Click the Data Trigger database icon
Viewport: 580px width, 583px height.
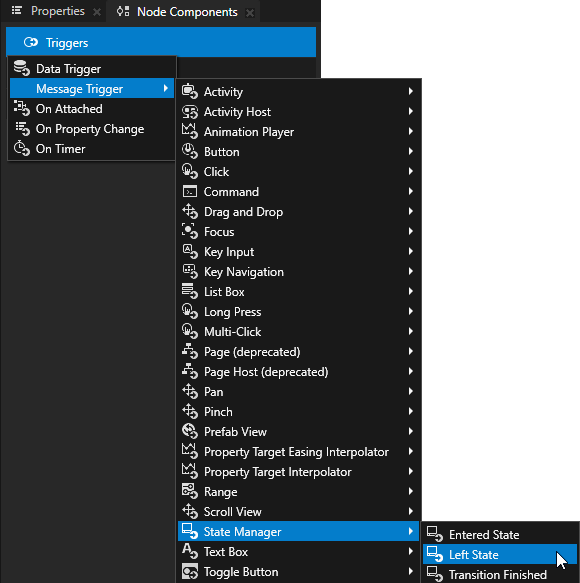click(22, 68)
